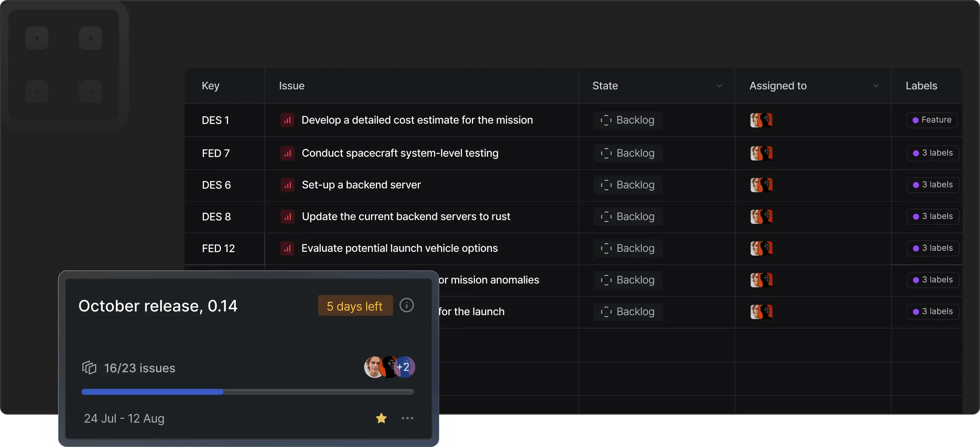
Task: Click the +2 members avatar on release card
Action: [404, 367]
